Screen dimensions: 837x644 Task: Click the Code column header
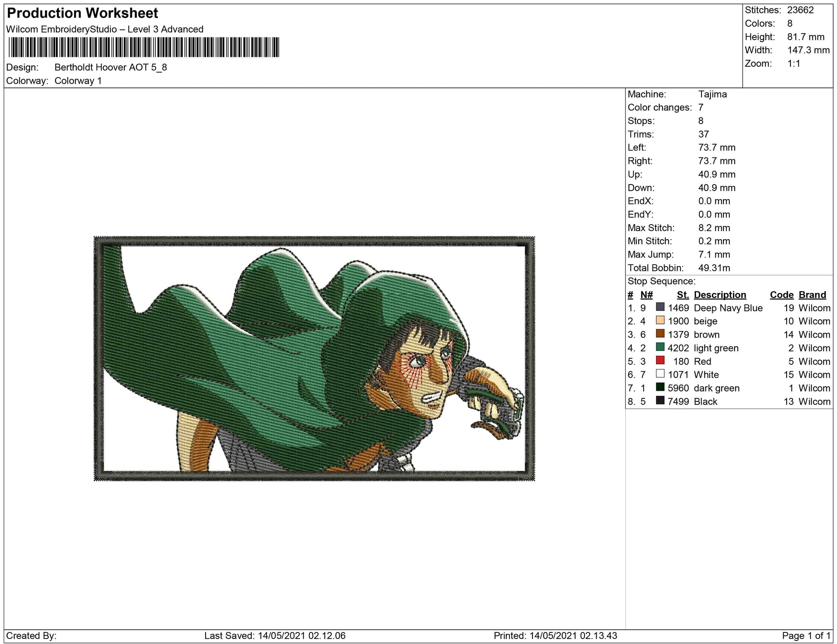tap(782, 295)
